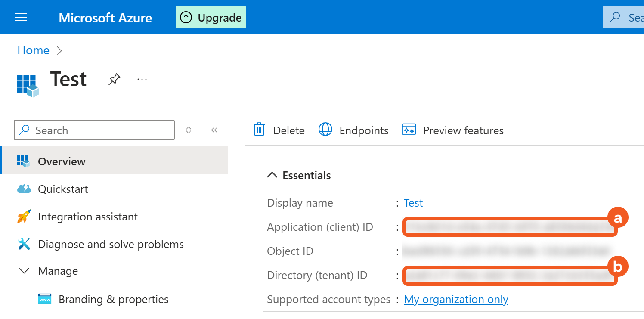644x319 pixels.
Task: Click the Integration assistant rocket icon
Action: (x=24, y=217)
